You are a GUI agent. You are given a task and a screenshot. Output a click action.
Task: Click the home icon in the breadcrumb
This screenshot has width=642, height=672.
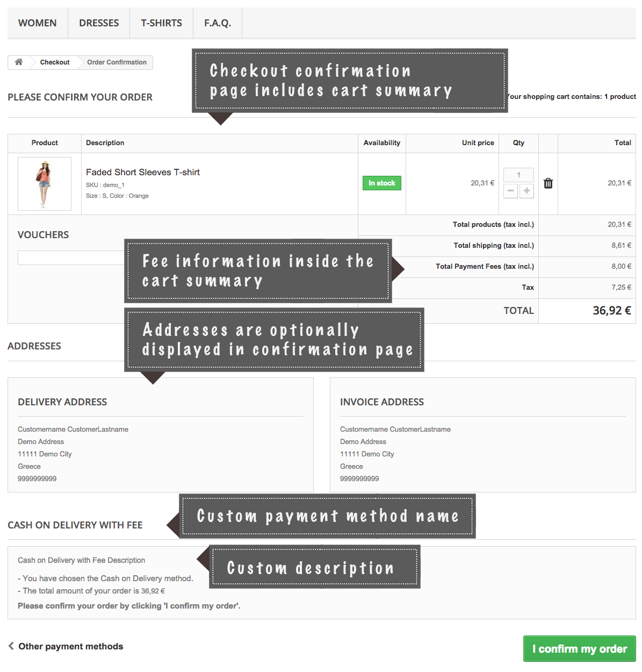click(18, 62)
